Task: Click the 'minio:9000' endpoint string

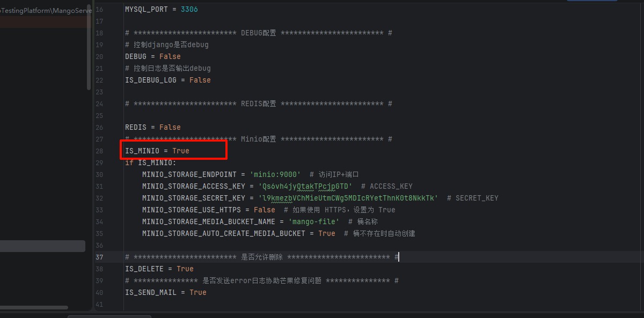Action: pyautogui.click(x=275, y=175)
